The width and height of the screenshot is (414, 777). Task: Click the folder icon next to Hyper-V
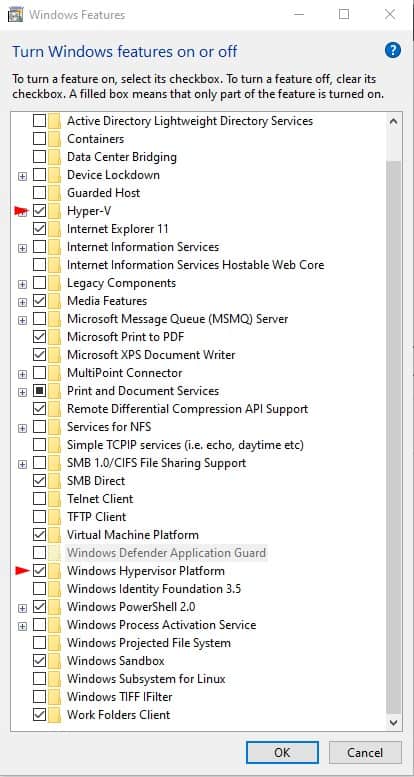(x=55, y=211)
